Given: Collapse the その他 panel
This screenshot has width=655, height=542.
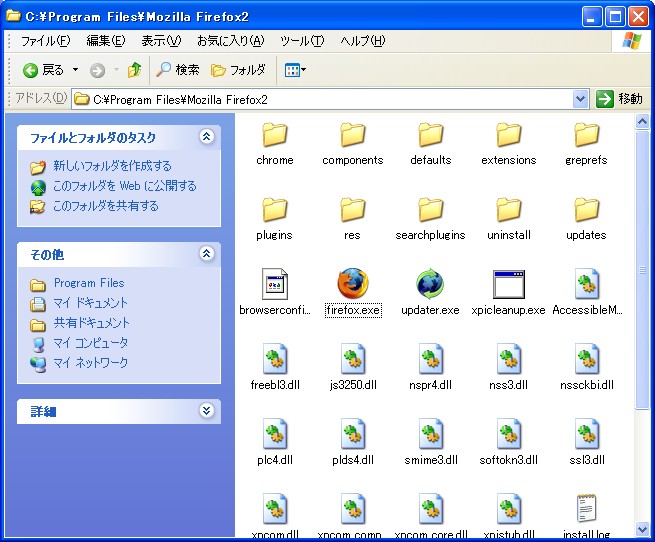Looking at the screenshot, I should point(207,254).
